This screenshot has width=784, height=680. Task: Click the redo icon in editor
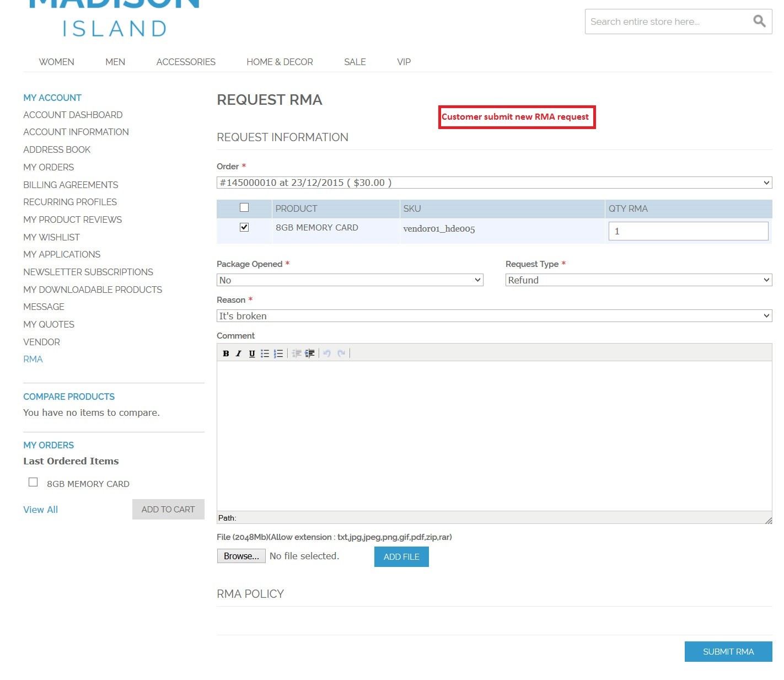coord(341,354)
